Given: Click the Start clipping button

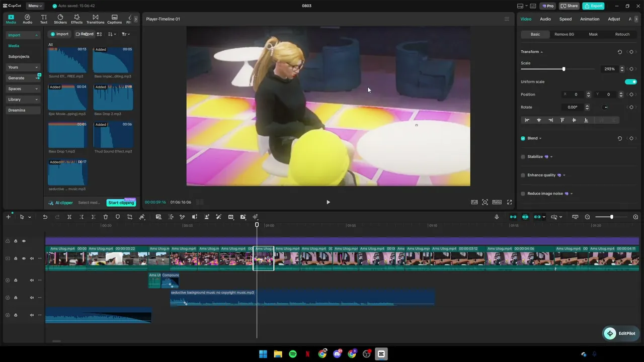Looking at the screenshot, I should pyautogui.click(x=121, y=203).
